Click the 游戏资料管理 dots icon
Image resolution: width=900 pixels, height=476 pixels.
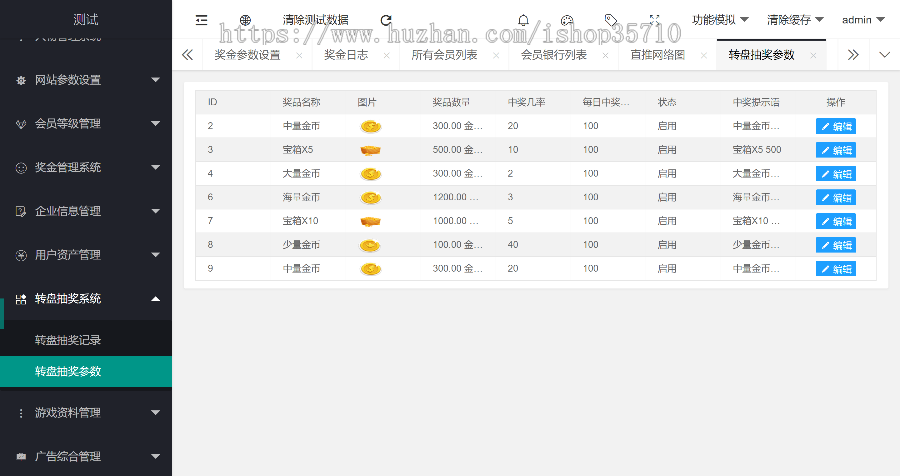tap(21, 413)
